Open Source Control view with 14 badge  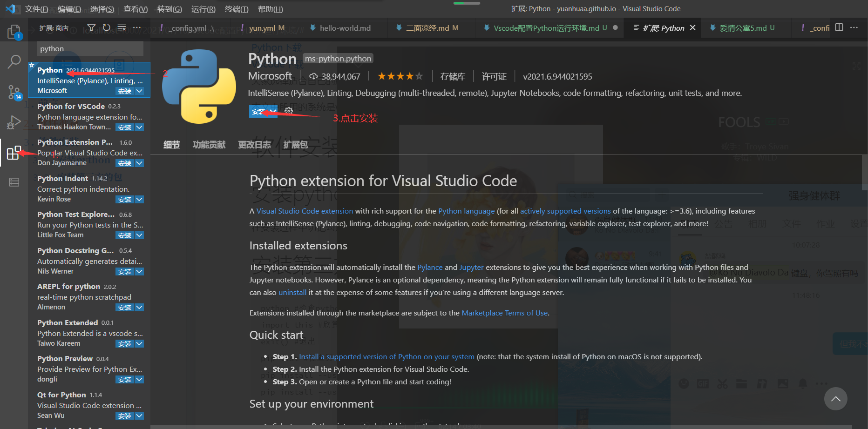14,93
